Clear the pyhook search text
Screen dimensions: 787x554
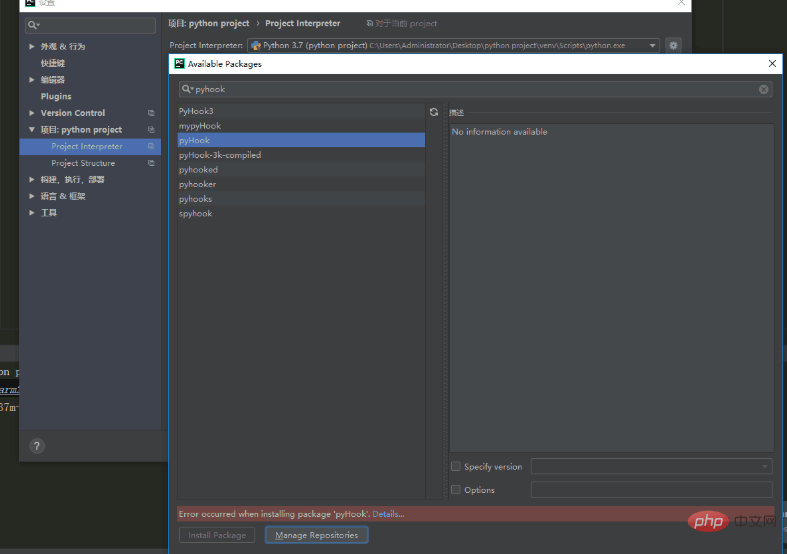click(763, 89)
